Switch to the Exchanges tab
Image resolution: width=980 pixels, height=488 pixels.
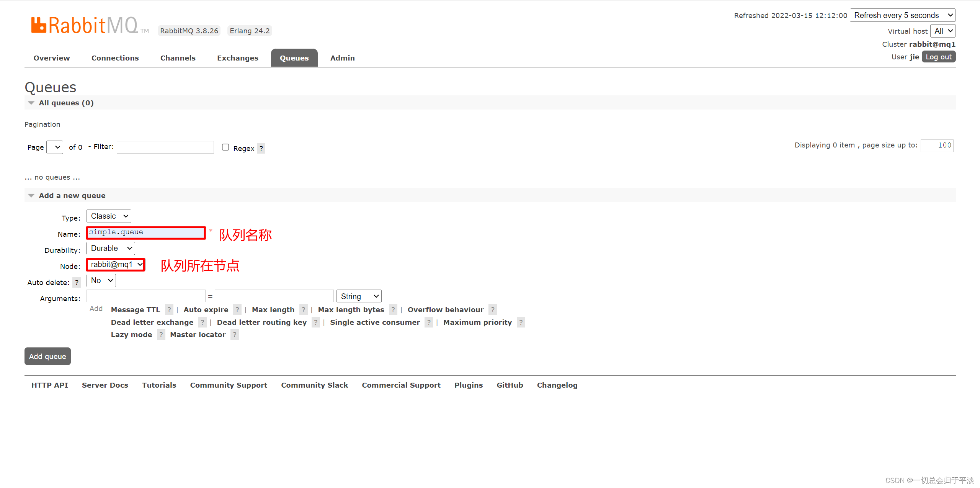(237, 58)
